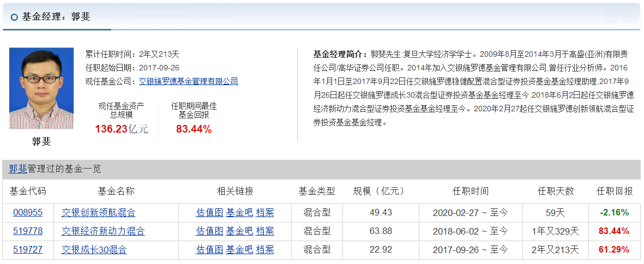The image size is (644, 264).
Task: Click tenure 2020-02-27 ~ 至今
Action: click(x=471, y=213)
